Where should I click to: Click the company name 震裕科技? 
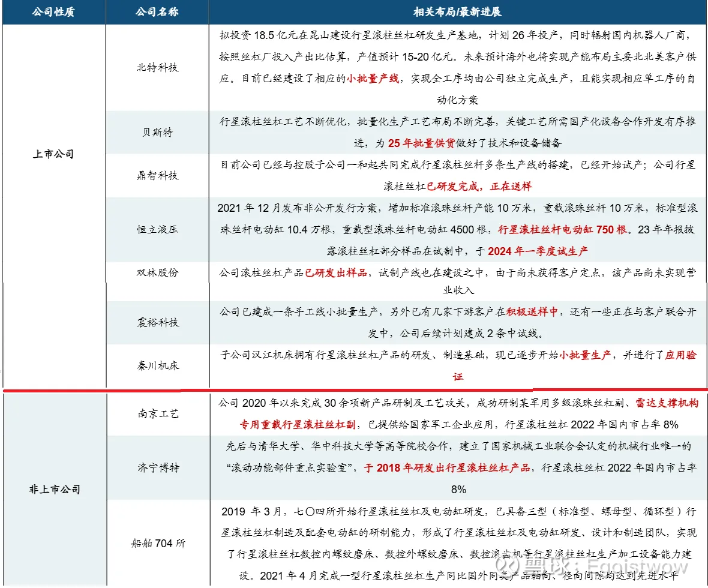158,322
